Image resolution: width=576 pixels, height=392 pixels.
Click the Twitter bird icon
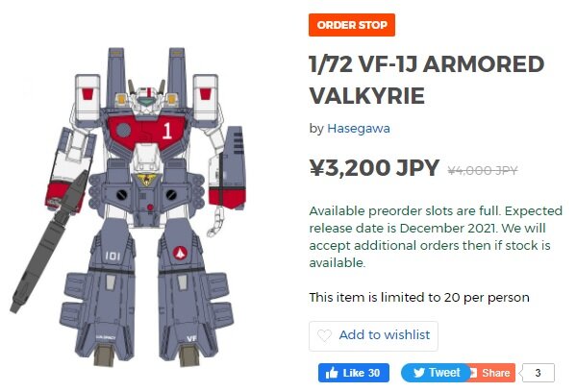(x=419, y=373)
